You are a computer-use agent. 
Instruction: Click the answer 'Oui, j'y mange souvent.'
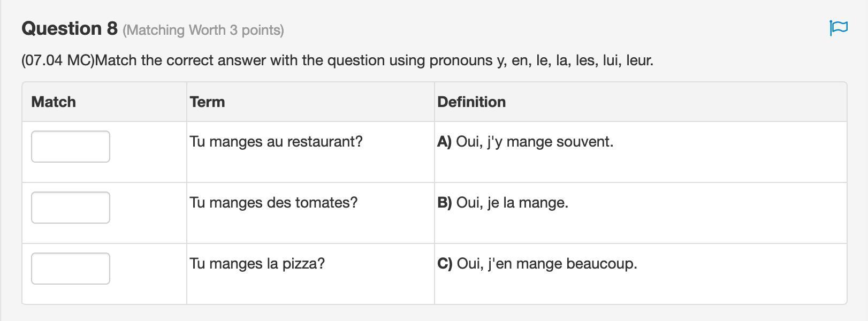[535, 142]
